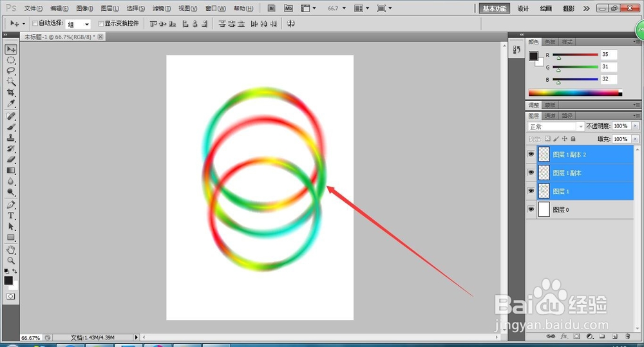Image resolution: width=644 pixels, height=347 pixels.
Task: Toggle visibility of 图层 0
Action: [x=531, y=209]
